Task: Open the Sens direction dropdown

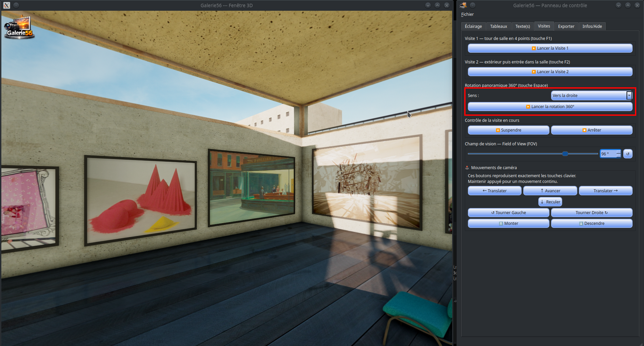Action: [592, 96]
